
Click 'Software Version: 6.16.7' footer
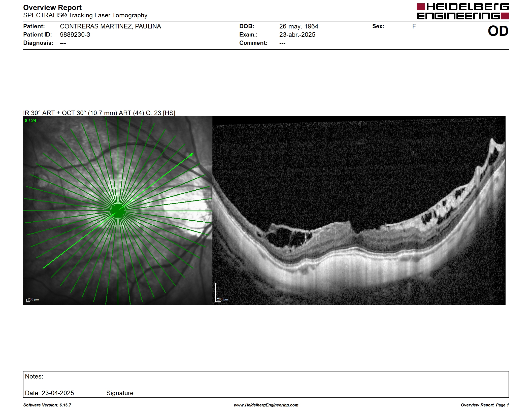click(x=47, y=405)
